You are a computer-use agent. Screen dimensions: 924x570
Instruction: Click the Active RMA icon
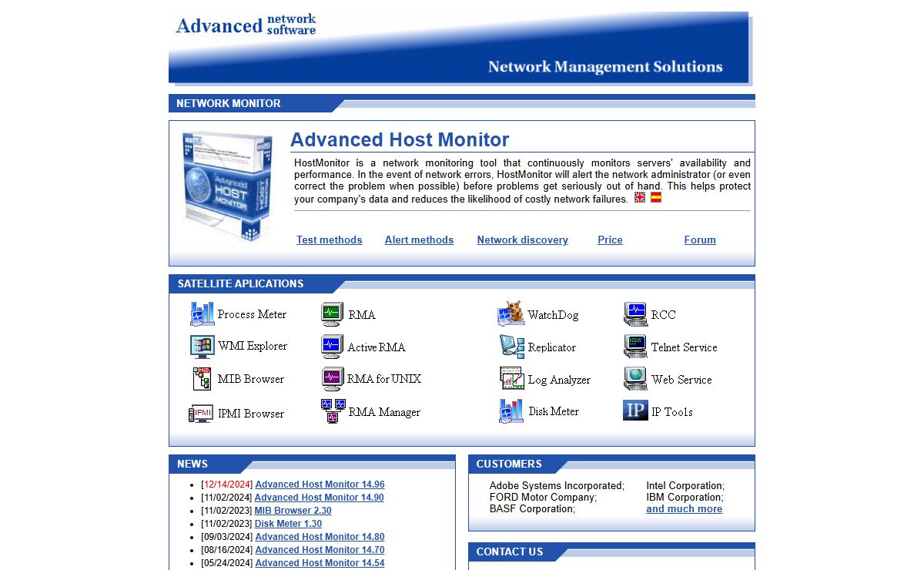(x=332, y=347)
